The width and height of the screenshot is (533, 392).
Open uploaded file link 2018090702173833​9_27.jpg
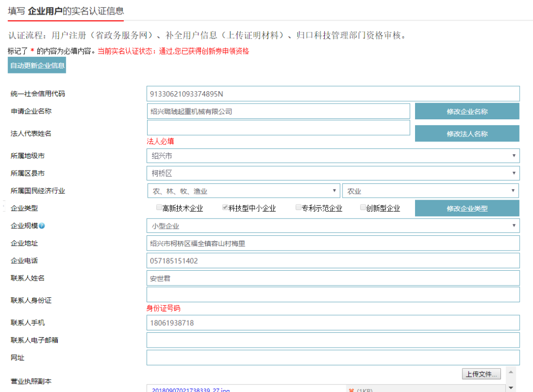pos(190,390)
